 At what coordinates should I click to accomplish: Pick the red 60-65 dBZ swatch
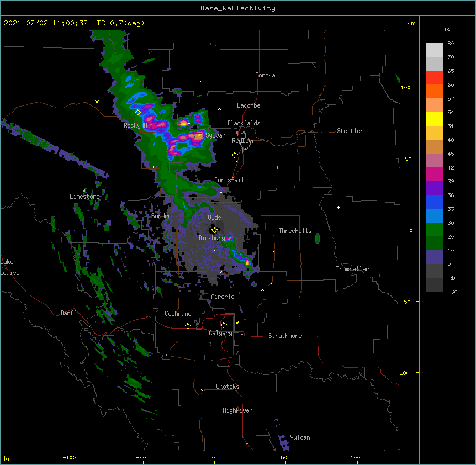434,77
